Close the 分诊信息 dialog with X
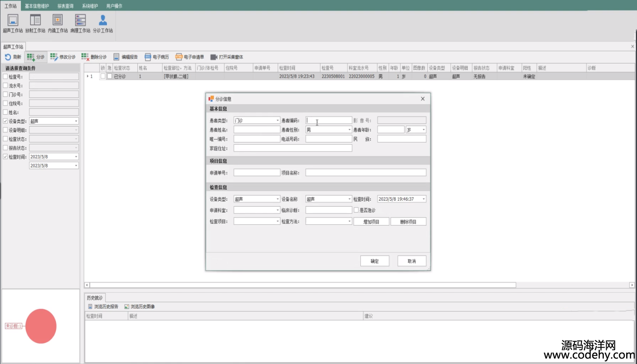 point(423,99)
